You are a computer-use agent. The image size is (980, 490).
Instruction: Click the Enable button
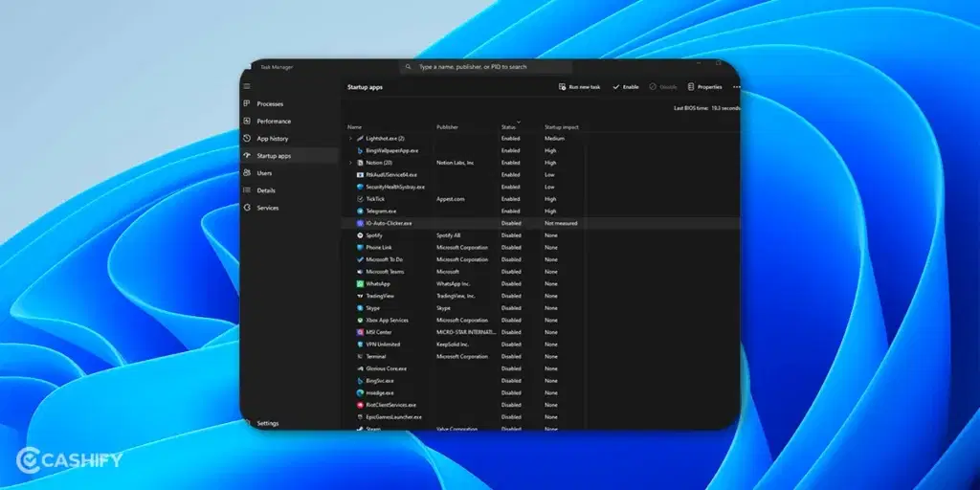[626, 87]
